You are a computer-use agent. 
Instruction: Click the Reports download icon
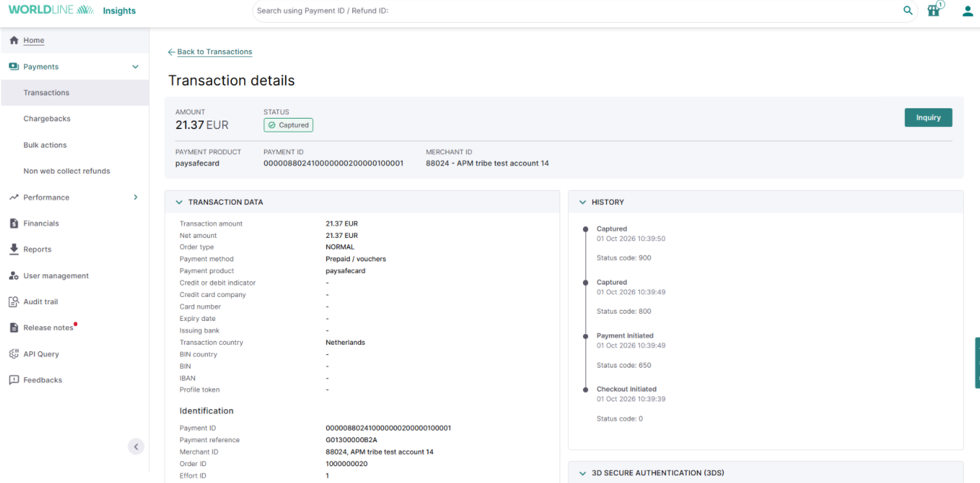pos(14,249)
